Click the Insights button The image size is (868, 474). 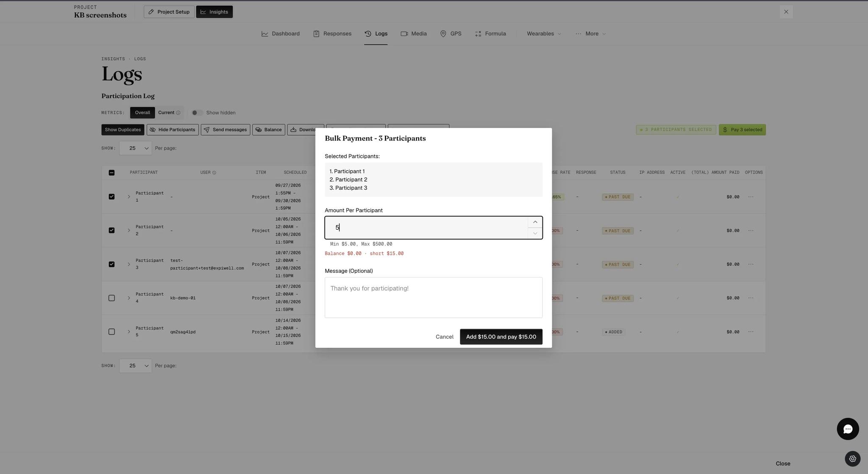tap(214, 12)
